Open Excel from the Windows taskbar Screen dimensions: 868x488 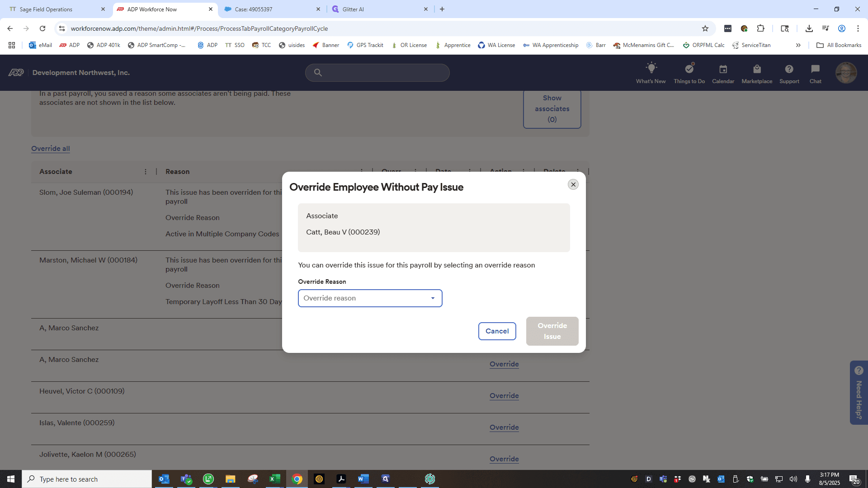coord(275,479)
